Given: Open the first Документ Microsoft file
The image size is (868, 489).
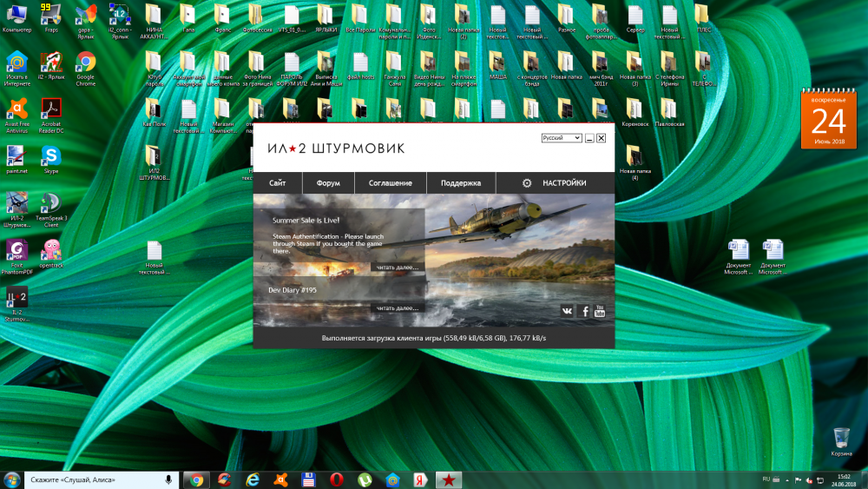Looking at the screenshot, I should pos(738,256).
